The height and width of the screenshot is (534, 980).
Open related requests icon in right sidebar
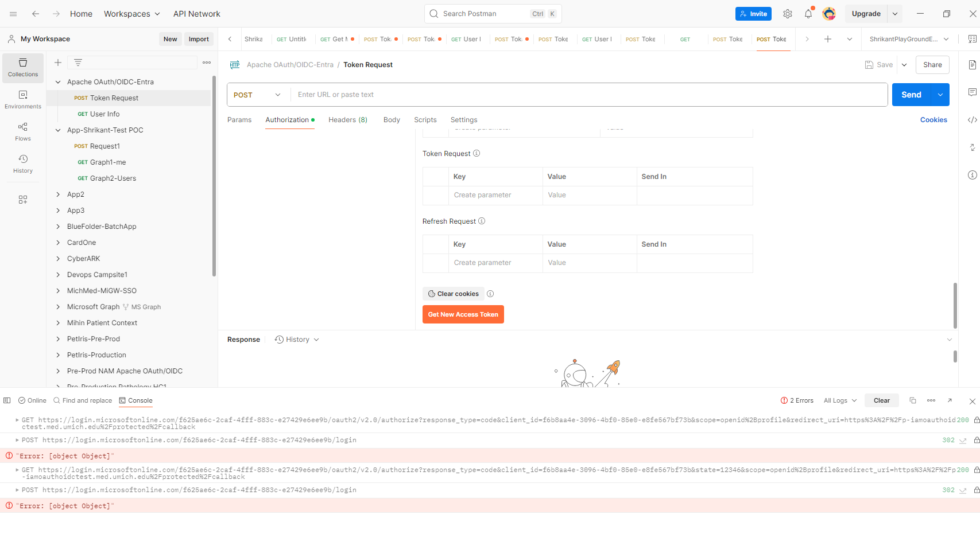click(x=972, y=147)
